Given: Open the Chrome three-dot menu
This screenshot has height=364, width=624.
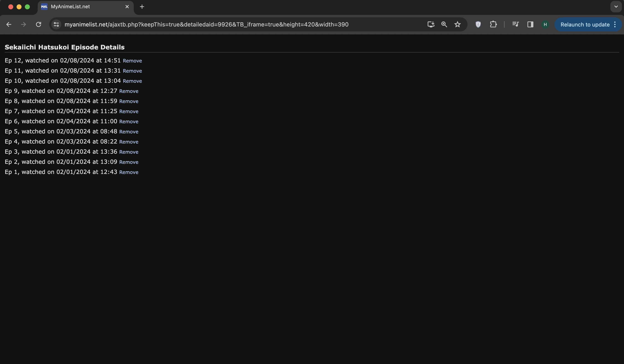Looking at the screenshot, I should tap(615, 24).
